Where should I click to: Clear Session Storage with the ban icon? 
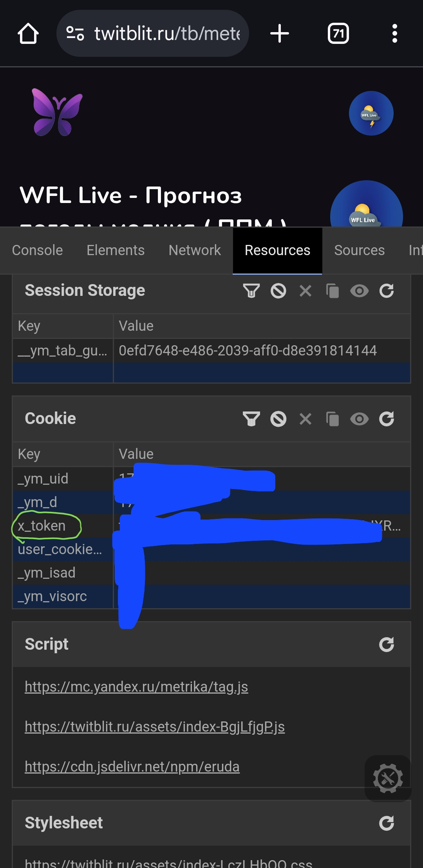point(278,291)
